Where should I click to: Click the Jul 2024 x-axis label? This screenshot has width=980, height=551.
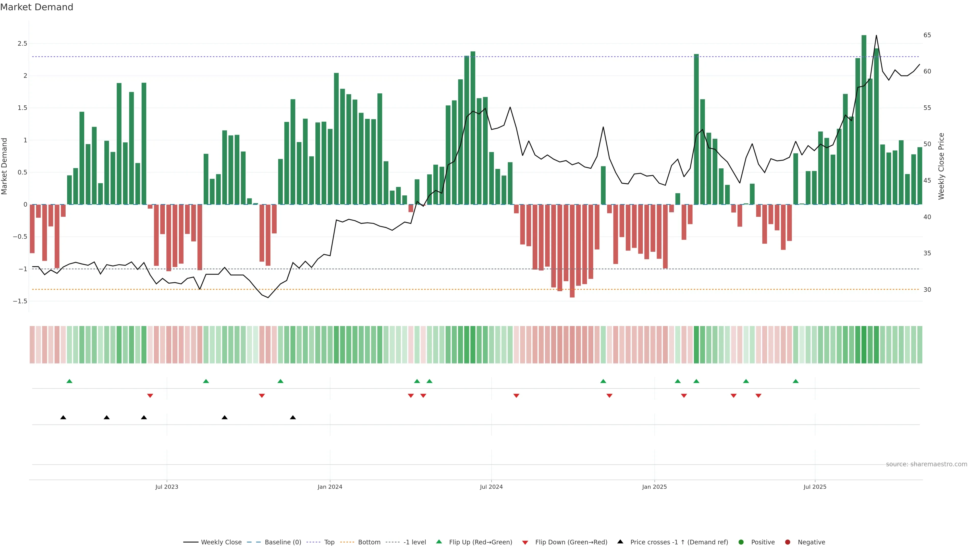[x=491, y=487]
